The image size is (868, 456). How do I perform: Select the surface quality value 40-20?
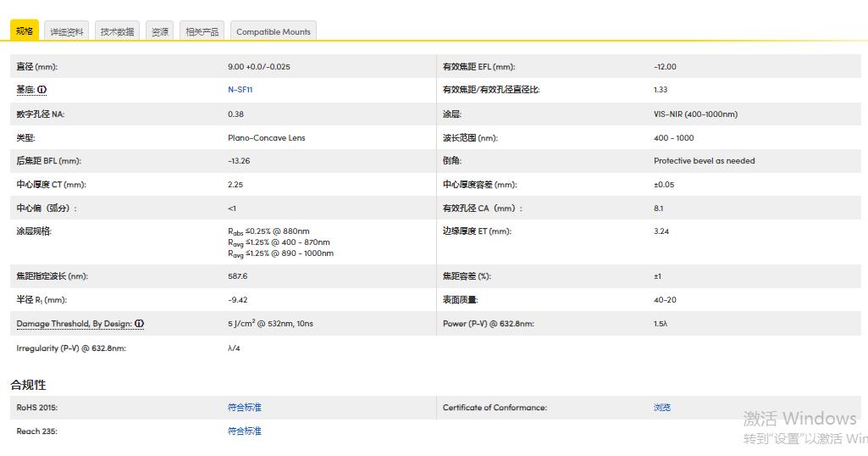coord(665,300)
